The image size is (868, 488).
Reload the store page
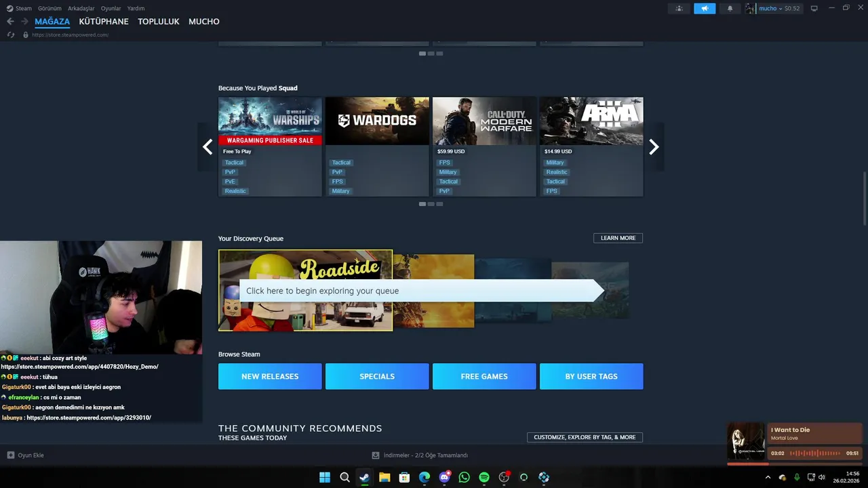tap(11, 35)
